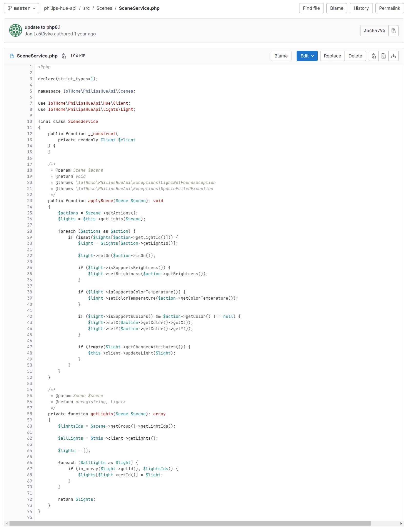The height and width of the screenshot is (532, 410).
Task: Click 'UpdateFailedException' in the docblock
Action: (x=187, y=189)
